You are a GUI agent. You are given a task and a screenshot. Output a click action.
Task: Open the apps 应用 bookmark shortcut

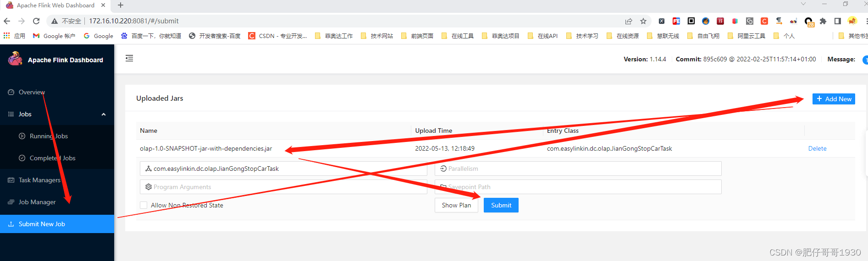[14, 36]
